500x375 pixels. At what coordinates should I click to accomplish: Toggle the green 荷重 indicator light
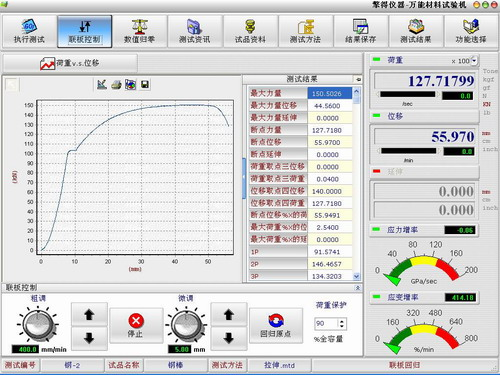376,59
